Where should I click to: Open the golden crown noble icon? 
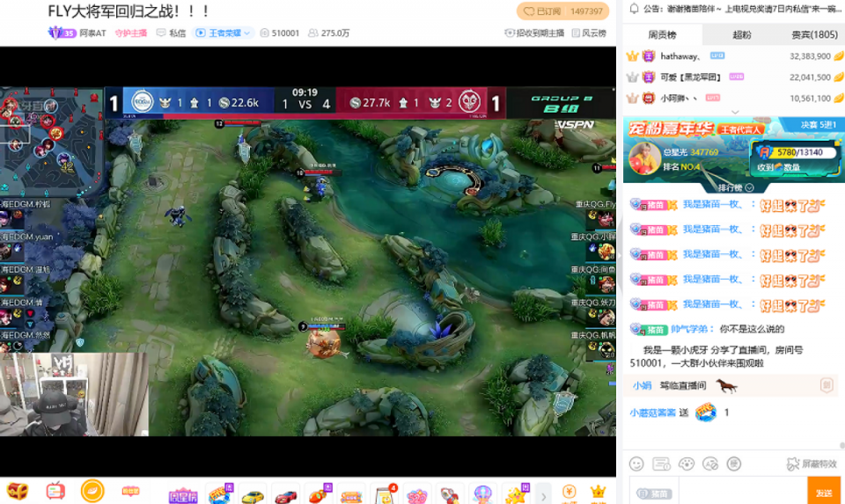599,492
